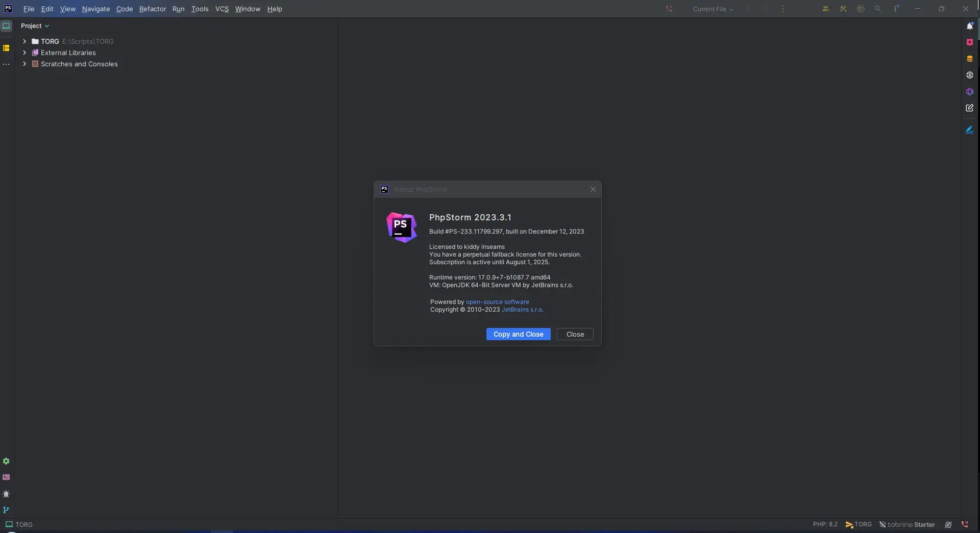Open the Git branch tool window
Viewport: 980px width, 533px height.
tap(6, 510)
